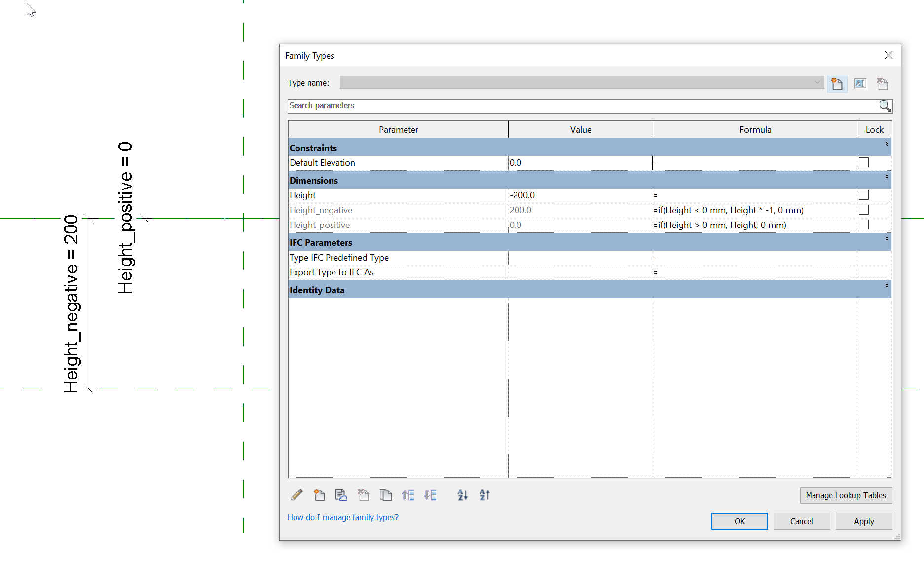
Task: Select the Rename Type icon
Action: 860,83
